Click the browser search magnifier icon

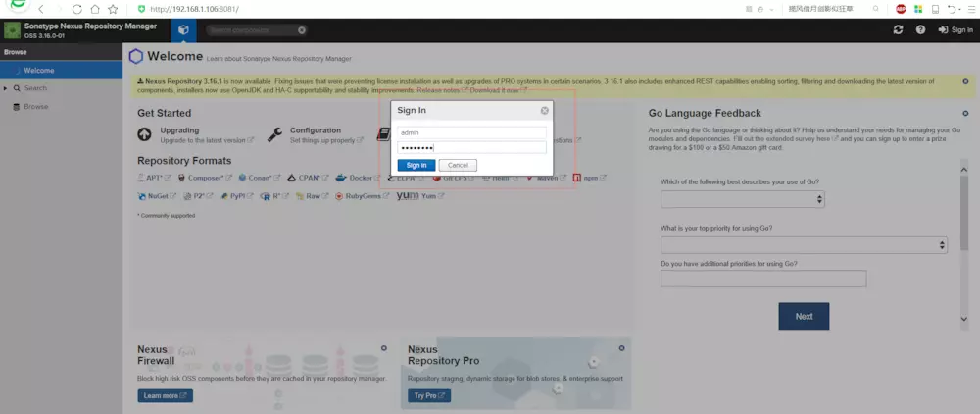[x=875, y=9]
